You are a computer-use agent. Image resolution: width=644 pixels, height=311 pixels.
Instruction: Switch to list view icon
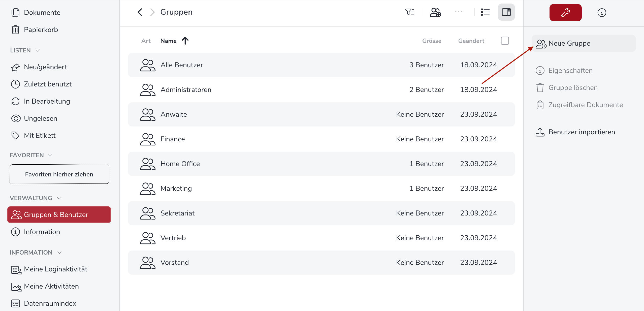pos(485,12)
